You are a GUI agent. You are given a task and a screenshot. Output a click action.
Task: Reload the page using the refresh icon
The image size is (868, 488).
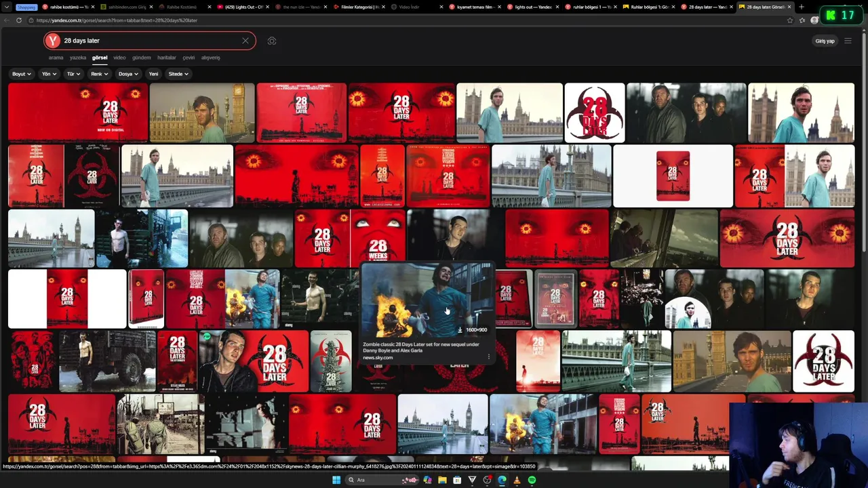[20, 20]
